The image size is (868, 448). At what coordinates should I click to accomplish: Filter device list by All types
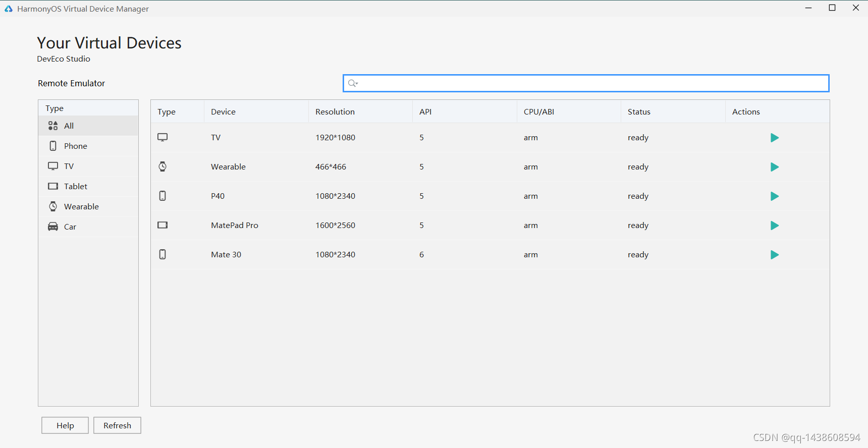coord(88,126)
